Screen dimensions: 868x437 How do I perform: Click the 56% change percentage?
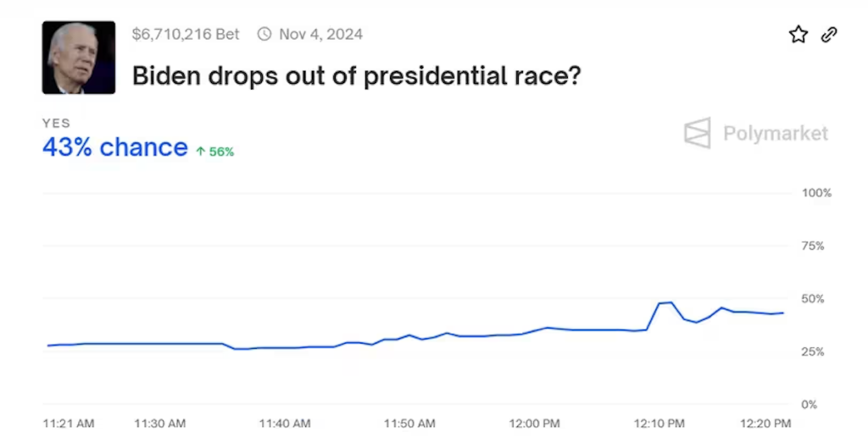tap(221, 152)
